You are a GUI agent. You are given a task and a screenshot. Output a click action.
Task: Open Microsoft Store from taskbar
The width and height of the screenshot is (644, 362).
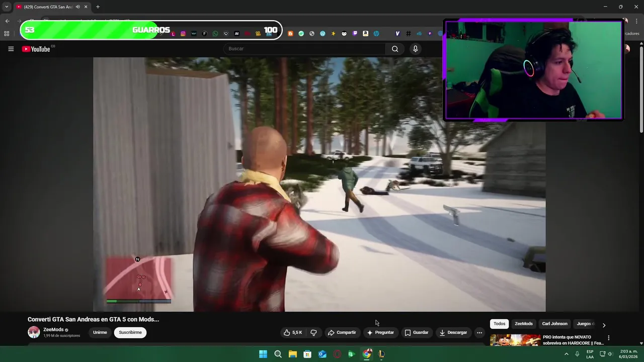click(307, 354)
